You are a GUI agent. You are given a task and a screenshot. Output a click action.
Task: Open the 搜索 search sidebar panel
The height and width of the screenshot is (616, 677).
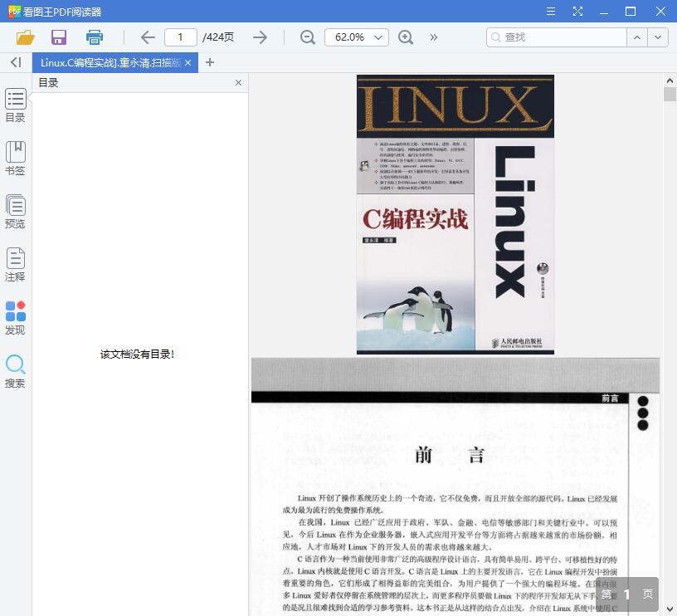click(x=16, y=371)
